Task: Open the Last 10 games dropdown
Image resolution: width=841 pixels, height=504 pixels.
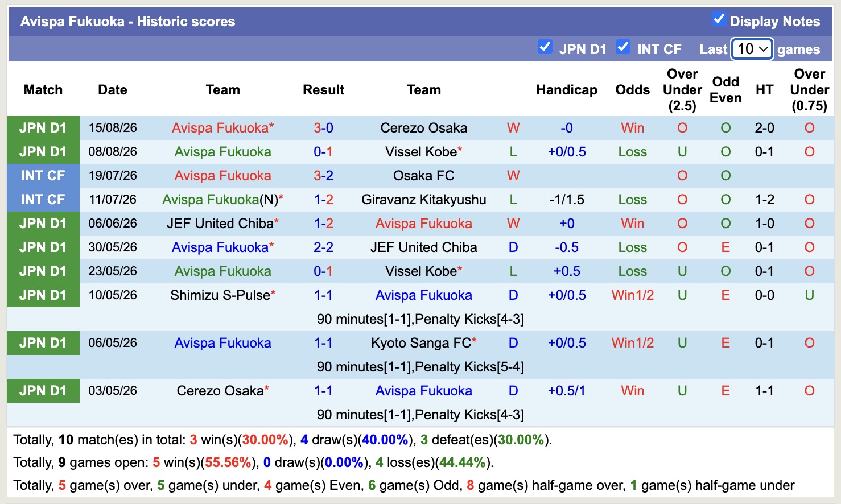Action: [x=752, y=49]
